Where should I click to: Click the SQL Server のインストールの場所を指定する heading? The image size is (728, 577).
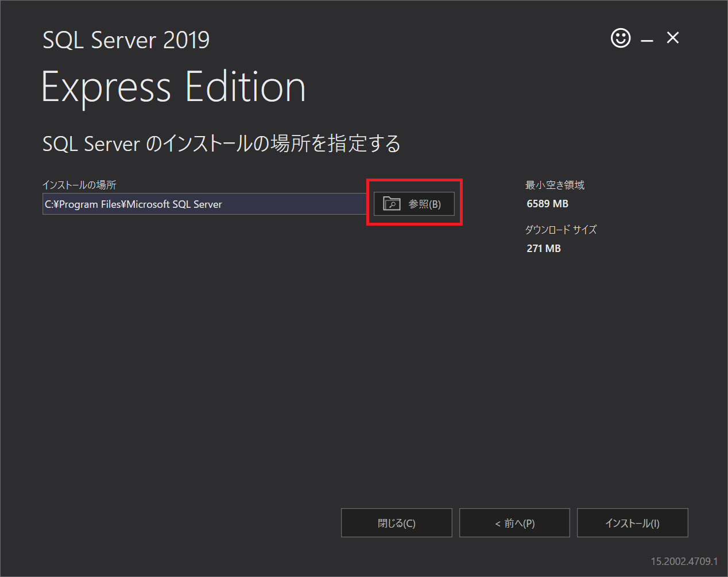222,144
